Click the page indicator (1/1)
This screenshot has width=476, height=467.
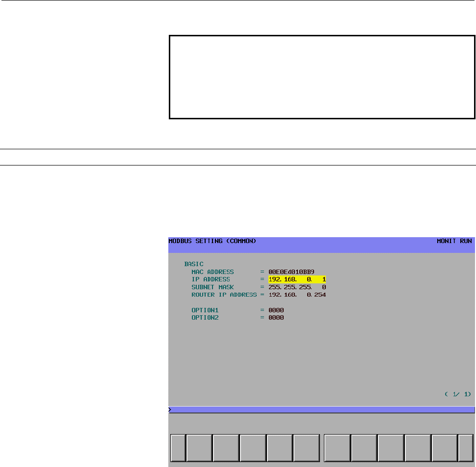tap(458, 394)
